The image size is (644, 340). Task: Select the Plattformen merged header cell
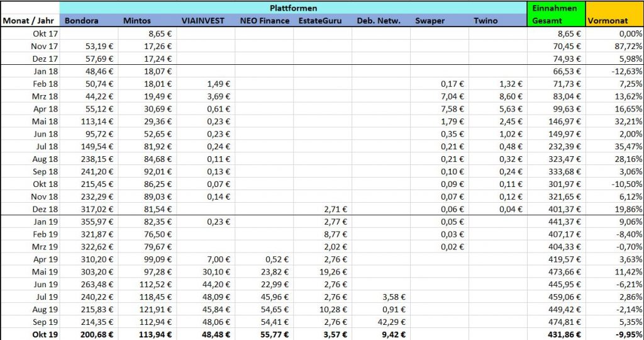293,8
